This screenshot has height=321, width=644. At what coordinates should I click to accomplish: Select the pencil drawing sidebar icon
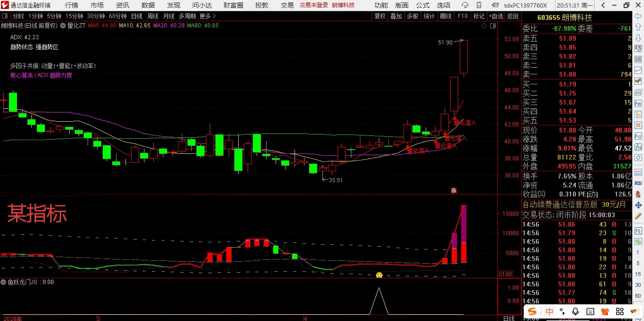(638, 216)
